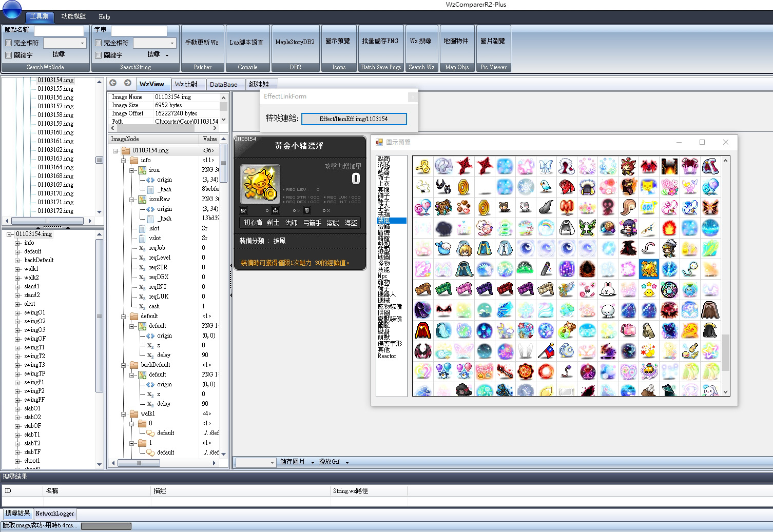773x532 pixels.
Task: Expand the stabO1 node in left tree
Action: tap(18, 409)
